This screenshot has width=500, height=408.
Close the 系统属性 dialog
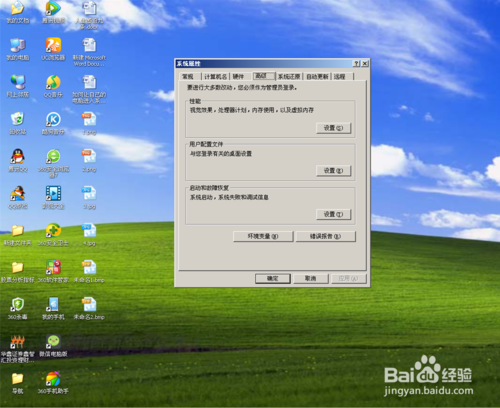tap(365, 64)
